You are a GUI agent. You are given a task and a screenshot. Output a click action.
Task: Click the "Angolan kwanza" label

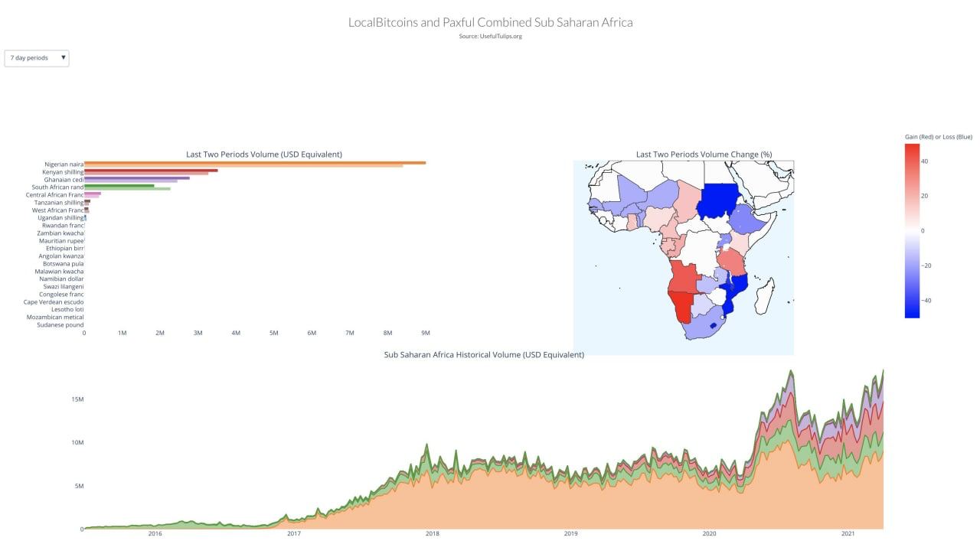pyautogui.click(x=61, y=256)
